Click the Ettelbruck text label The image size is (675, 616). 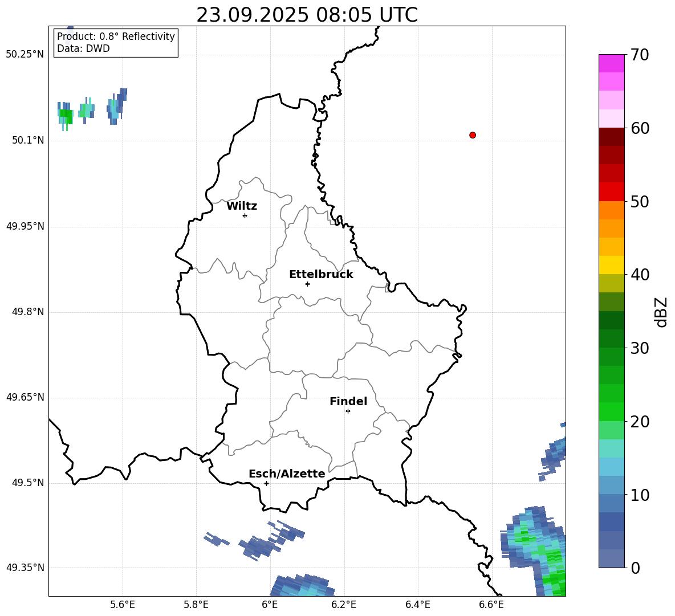tap(321, 275)
